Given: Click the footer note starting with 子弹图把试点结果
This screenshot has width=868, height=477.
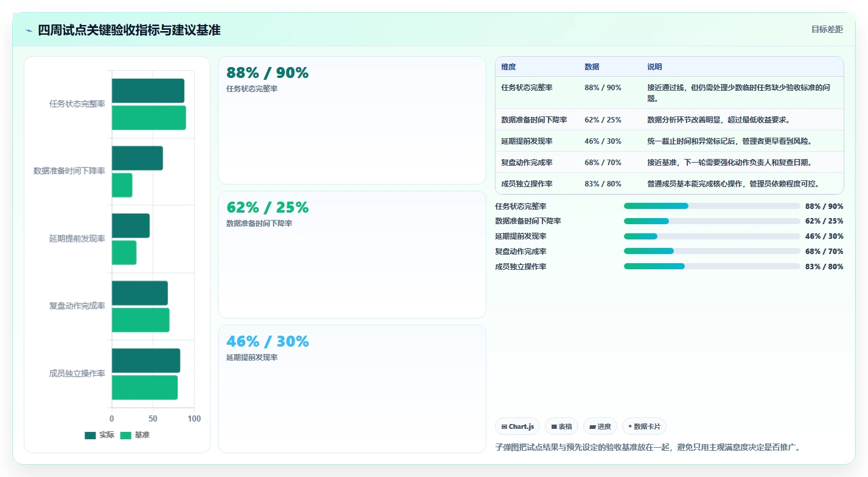Looking at the screenshot, I should coord(648,448).
